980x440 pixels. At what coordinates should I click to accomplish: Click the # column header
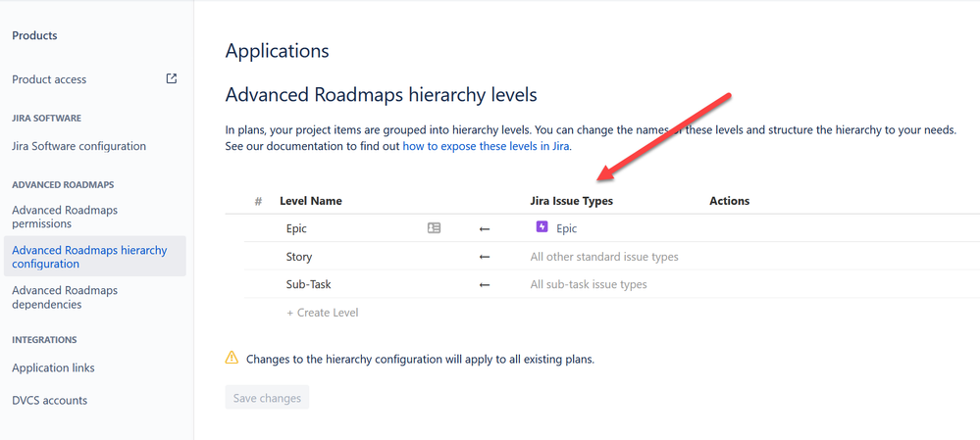258,201
